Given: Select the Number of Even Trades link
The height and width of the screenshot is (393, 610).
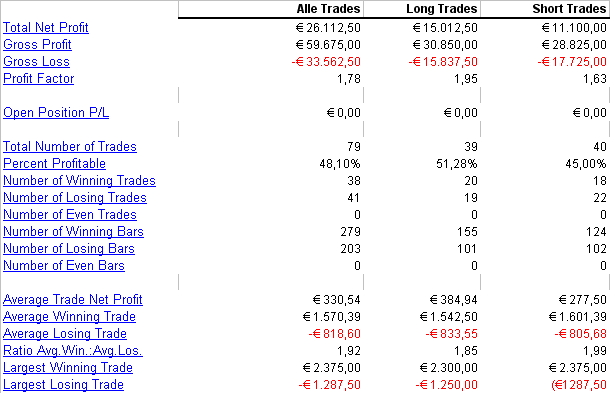Looking at the screenshot, I should pyautogui.click(x=70, y=215).
